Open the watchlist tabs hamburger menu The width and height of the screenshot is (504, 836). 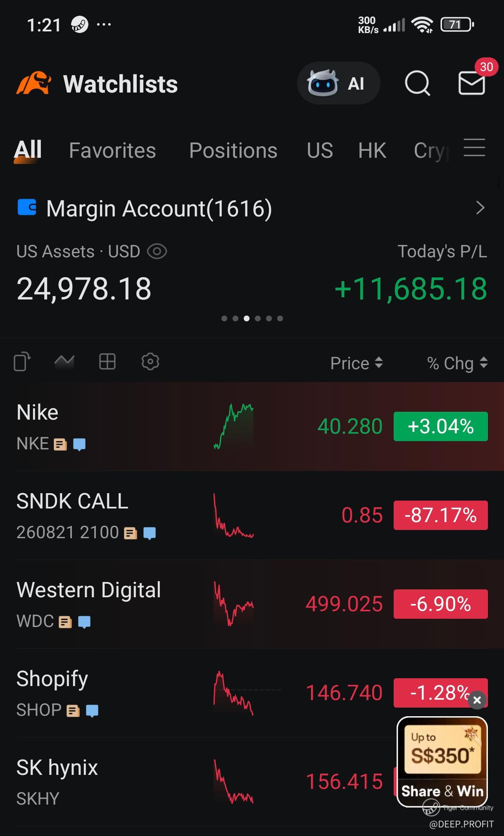(474, 148)
